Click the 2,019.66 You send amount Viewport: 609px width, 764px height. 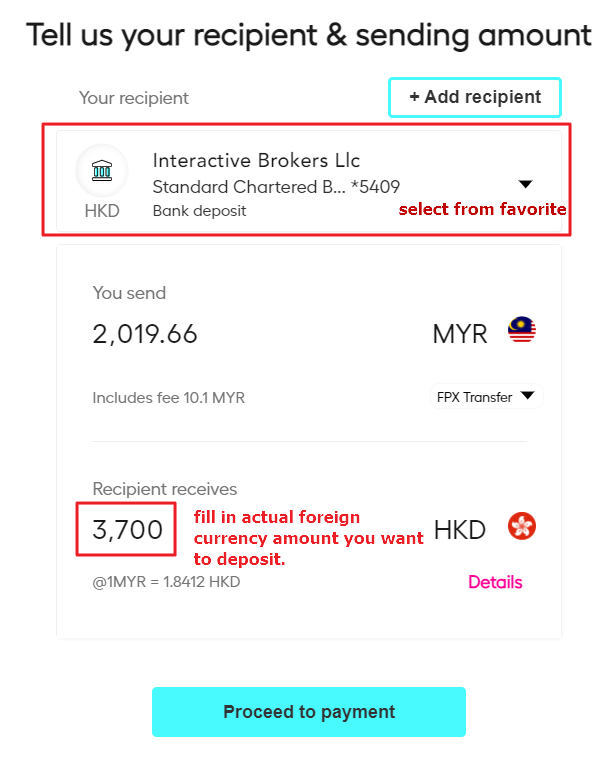(x=145, y=334)
